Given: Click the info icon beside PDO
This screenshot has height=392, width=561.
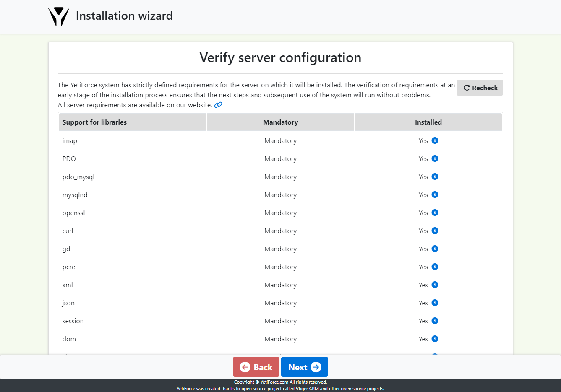Looking at the screenshot, I should [x=435, y=158].
